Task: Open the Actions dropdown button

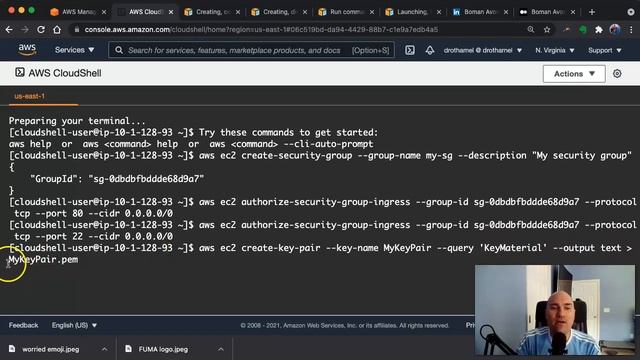Action: pyautogui.click(x=574, y=74)
